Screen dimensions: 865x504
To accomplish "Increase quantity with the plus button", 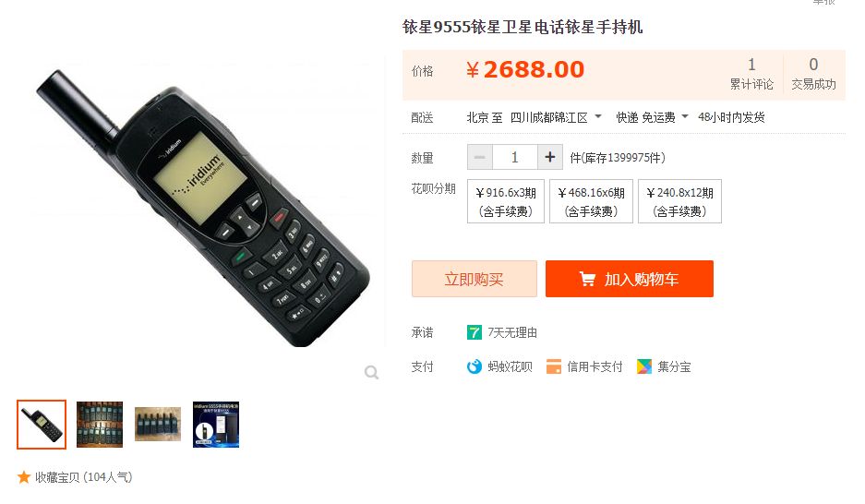I will tap(550, 157).
